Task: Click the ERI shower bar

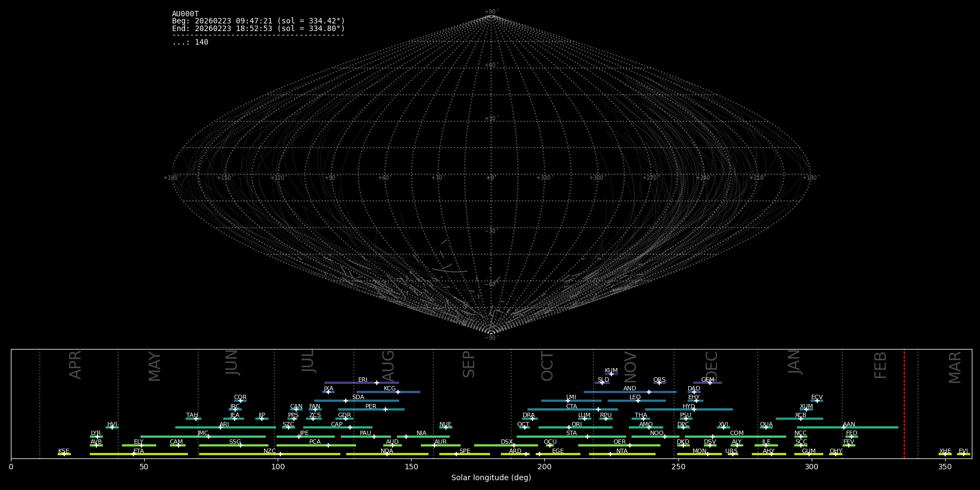Action: pos(362,383)
